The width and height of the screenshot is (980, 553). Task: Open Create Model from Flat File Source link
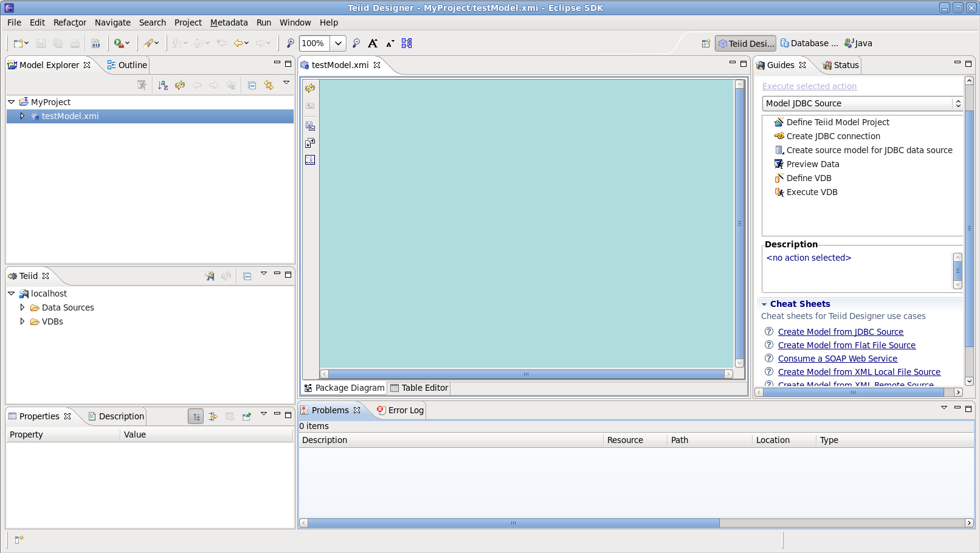(847, 345)
